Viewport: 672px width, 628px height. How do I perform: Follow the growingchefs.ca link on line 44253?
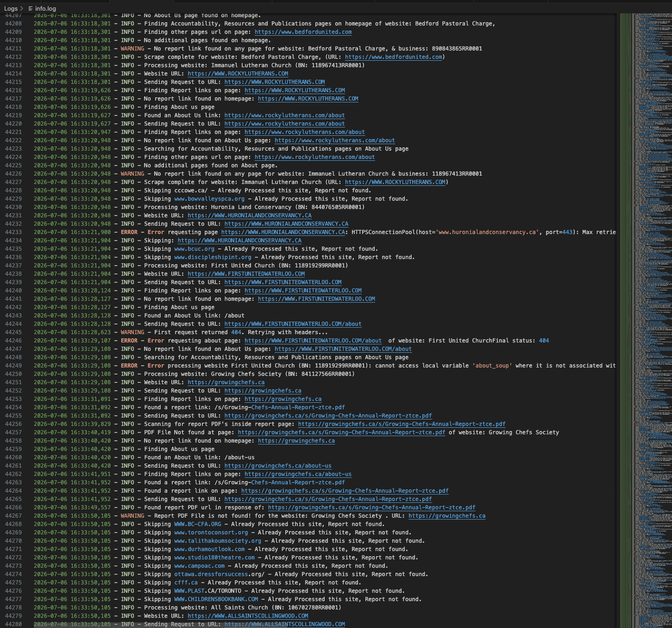[x=283, y=399]
